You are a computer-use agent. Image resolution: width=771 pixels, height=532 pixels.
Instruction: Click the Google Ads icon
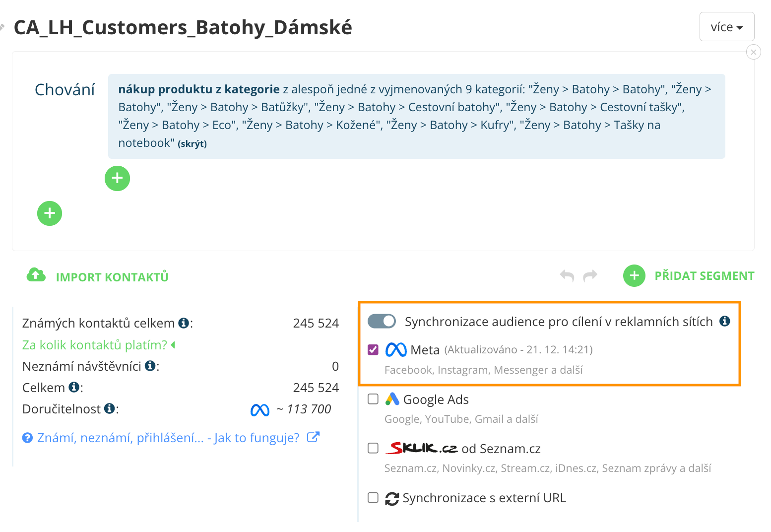[x=392, y=399]
